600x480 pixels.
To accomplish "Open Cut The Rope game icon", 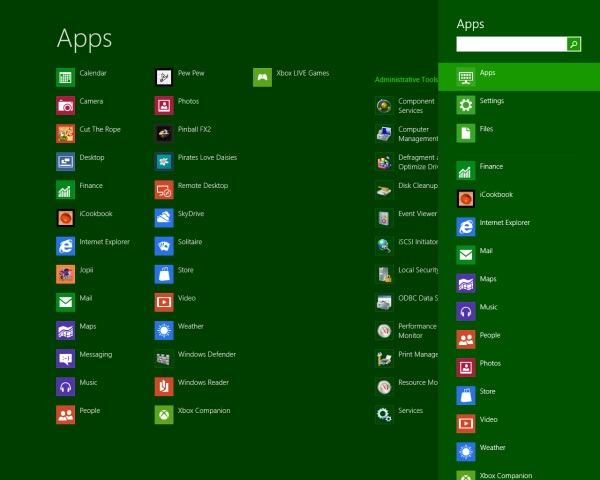I will click(x=65, y=134).
